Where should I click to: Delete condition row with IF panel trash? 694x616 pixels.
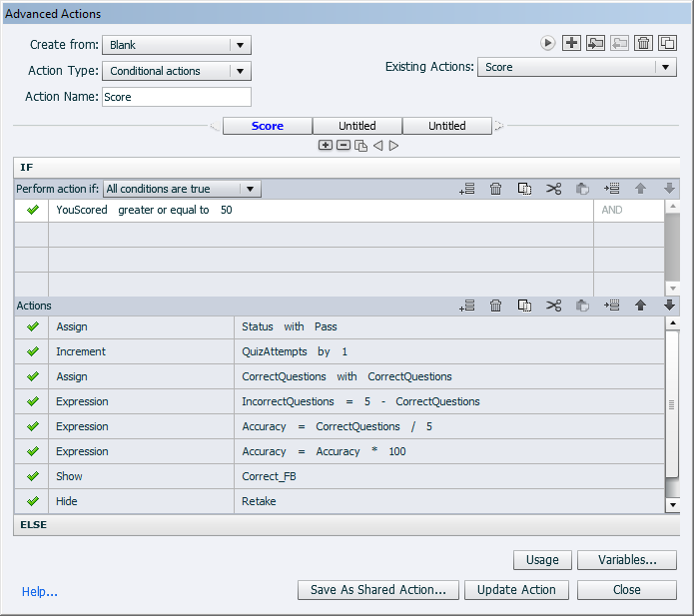(495, 189)
